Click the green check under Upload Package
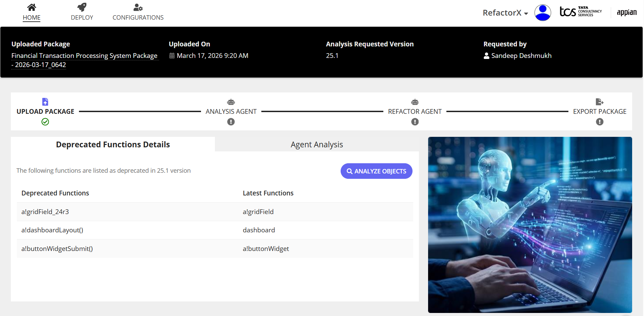 45,122
